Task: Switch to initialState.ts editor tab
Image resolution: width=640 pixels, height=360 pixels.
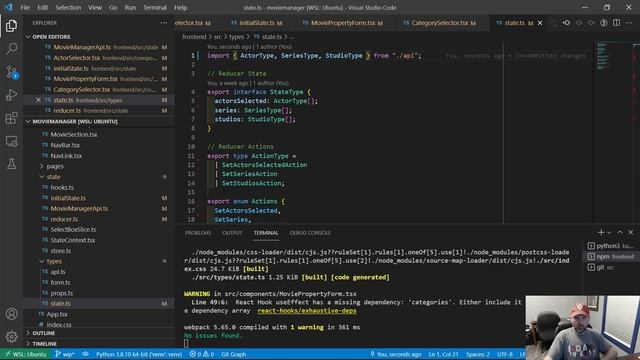Action: tap(256, 23)
